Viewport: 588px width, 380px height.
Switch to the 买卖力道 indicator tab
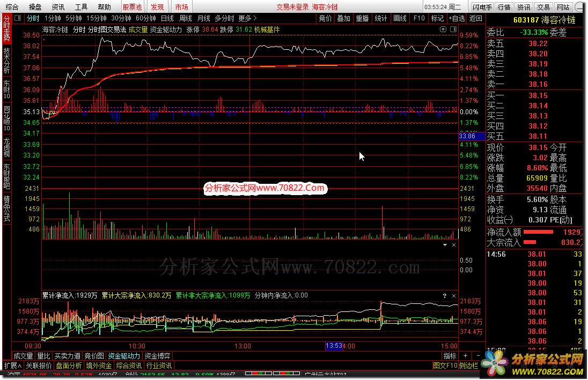(x=68, y=356)
